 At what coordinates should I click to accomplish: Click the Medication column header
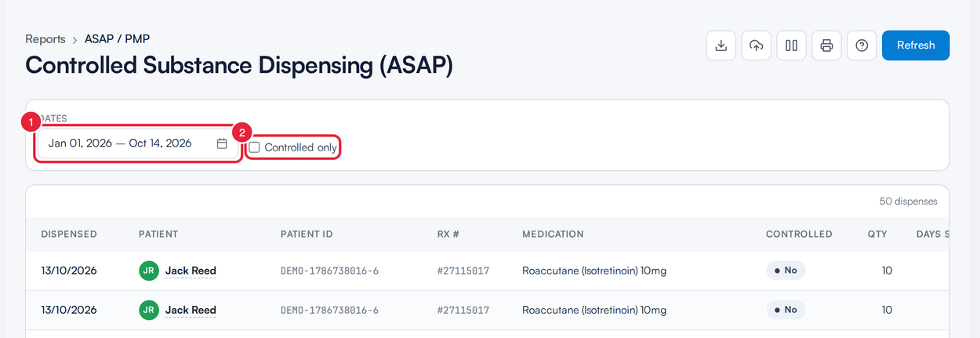(x=553, y=234)
